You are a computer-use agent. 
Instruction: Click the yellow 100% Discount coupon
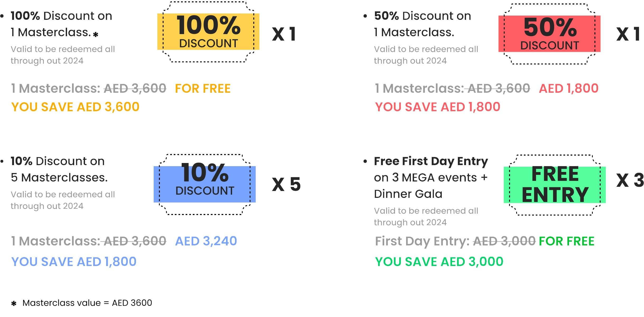(x=208, y=32)
